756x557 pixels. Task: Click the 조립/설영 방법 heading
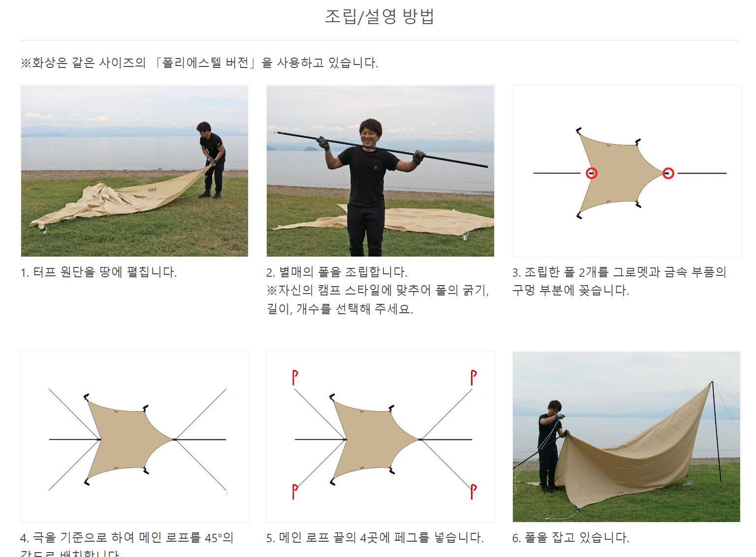click(x=379, y=16)
